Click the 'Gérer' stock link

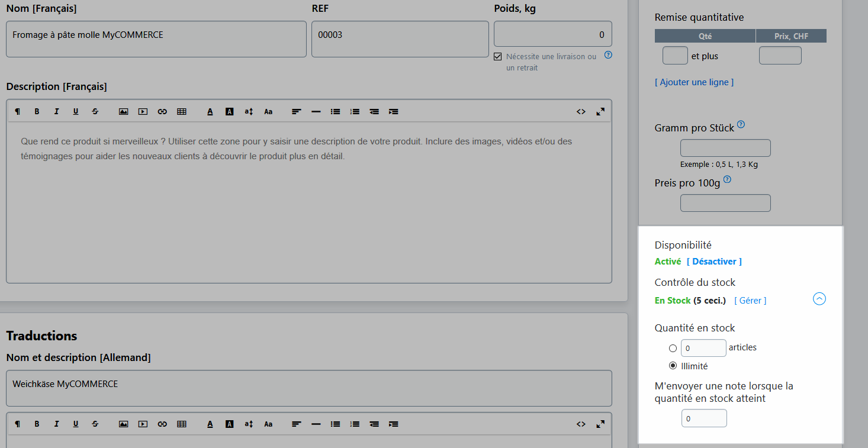pos(750,301)
